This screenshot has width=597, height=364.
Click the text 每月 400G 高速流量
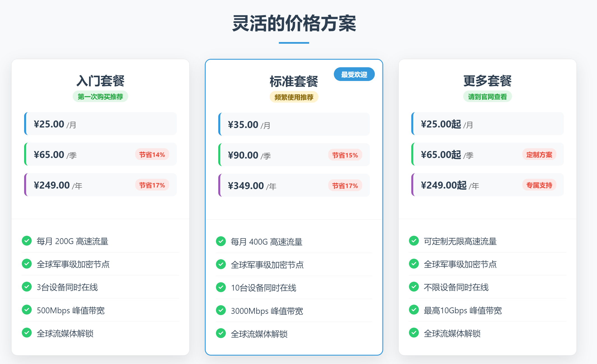pos(267,242)
